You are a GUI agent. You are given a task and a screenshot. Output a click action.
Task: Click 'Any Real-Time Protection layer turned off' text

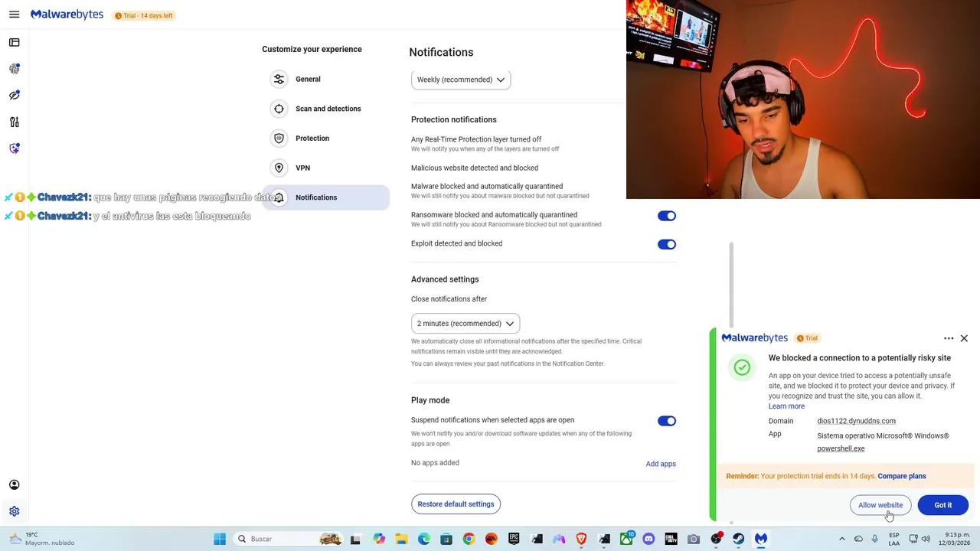476,139
